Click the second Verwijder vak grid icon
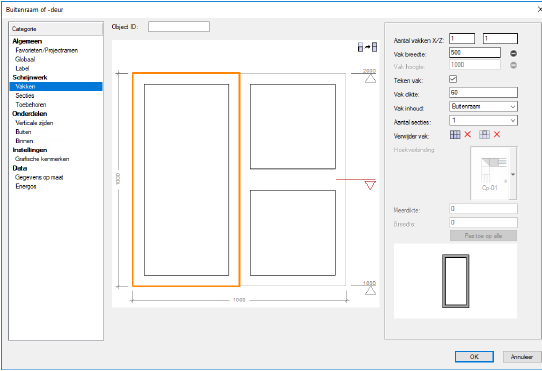Image resolution: width=542 pixels, height=371 pixels. 484,135
